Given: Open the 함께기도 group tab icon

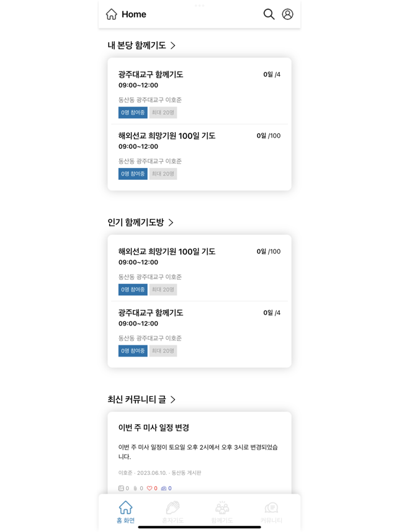Looking at the screenshot, I should 222,508.
